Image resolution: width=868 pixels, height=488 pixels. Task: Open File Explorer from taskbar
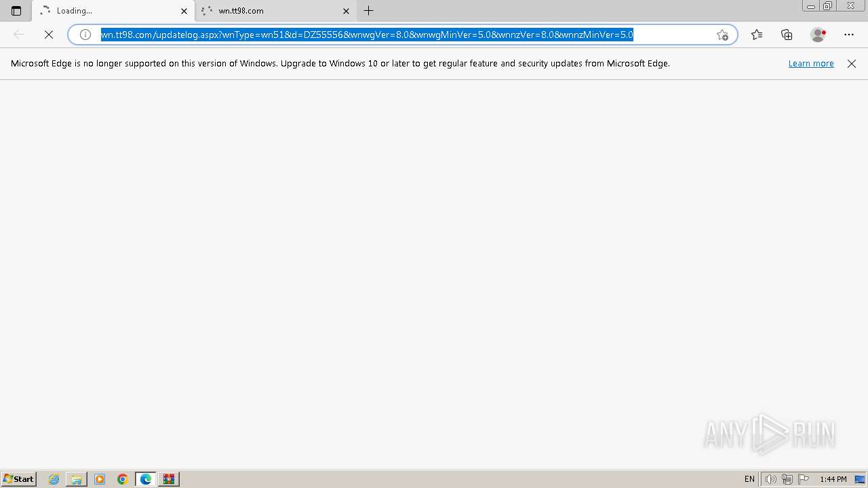coord(77,479)
